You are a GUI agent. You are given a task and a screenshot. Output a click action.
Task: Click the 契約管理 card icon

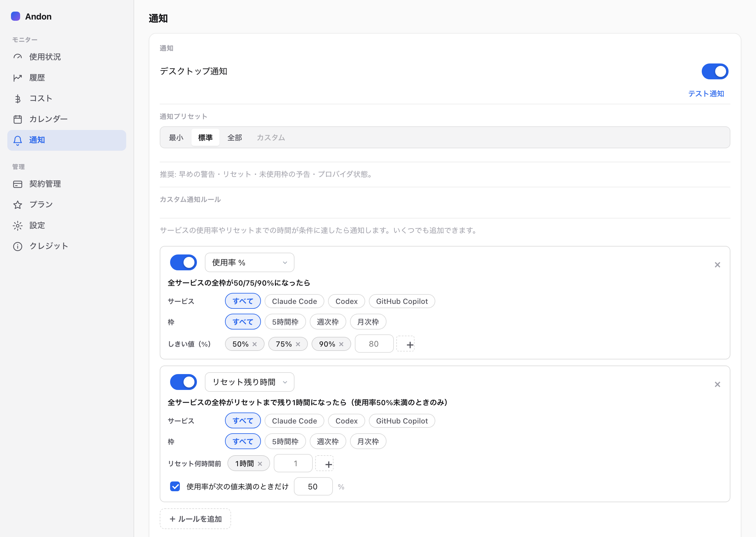point(17,184)
